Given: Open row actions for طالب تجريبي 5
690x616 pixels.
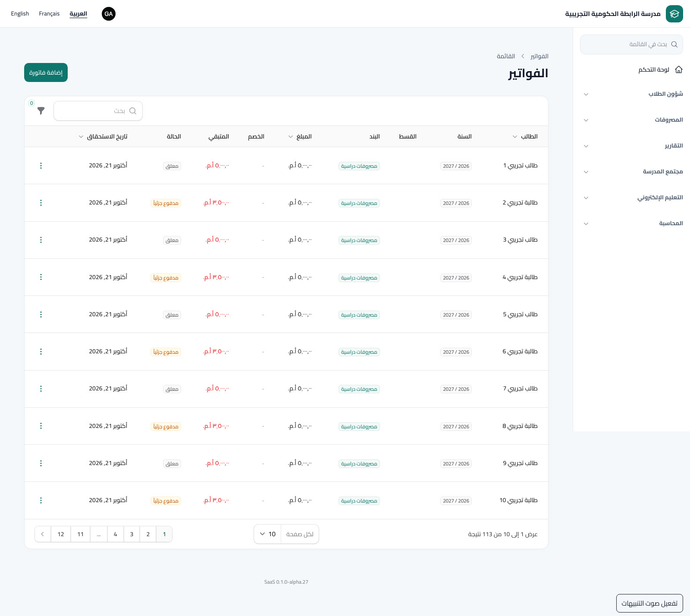Looking at the screenshot, I should pyautogui.click(x=41, y=314).
